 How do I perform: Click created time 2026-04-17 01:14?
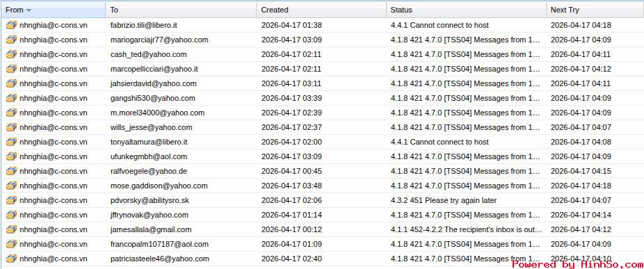(x=291, y=215)
